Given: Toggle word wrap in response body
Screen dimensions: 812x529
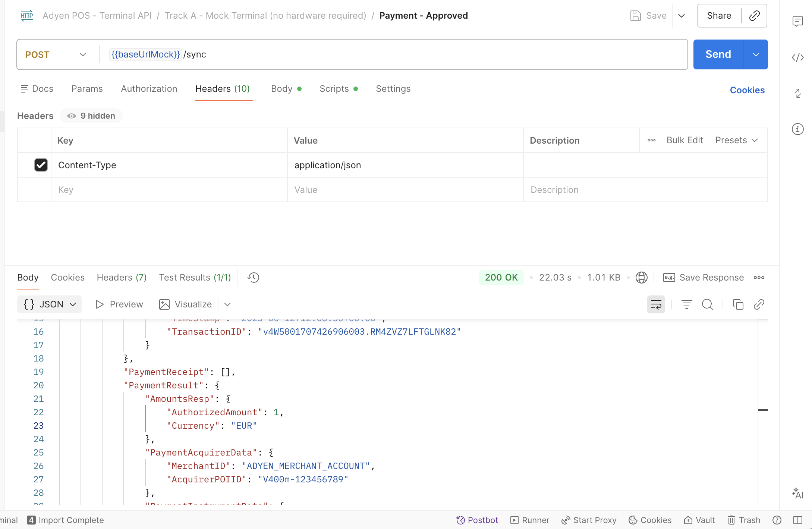Looking at the screenshot, I should coord(656,304).
